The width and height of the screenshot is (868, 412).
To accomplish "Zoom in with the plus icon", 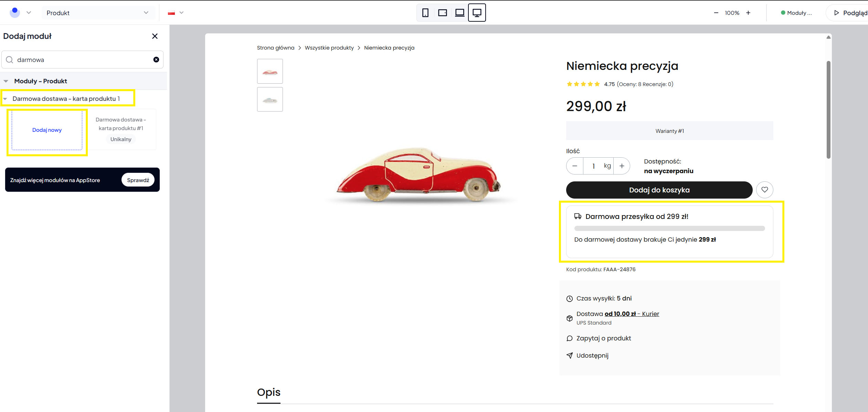I will [748, 13].
